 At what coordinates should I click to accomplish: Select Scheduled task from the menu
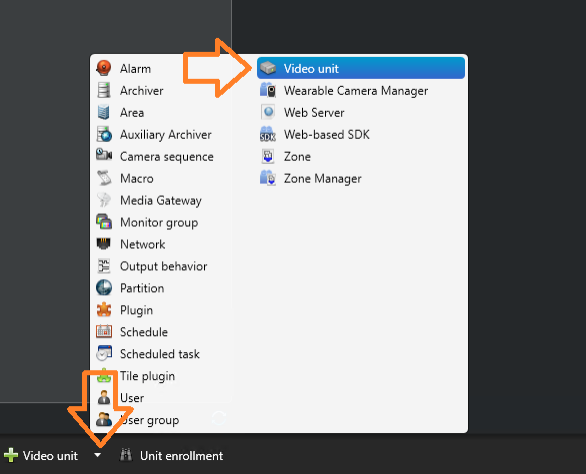pyautogui.click(x=161, y=354)
